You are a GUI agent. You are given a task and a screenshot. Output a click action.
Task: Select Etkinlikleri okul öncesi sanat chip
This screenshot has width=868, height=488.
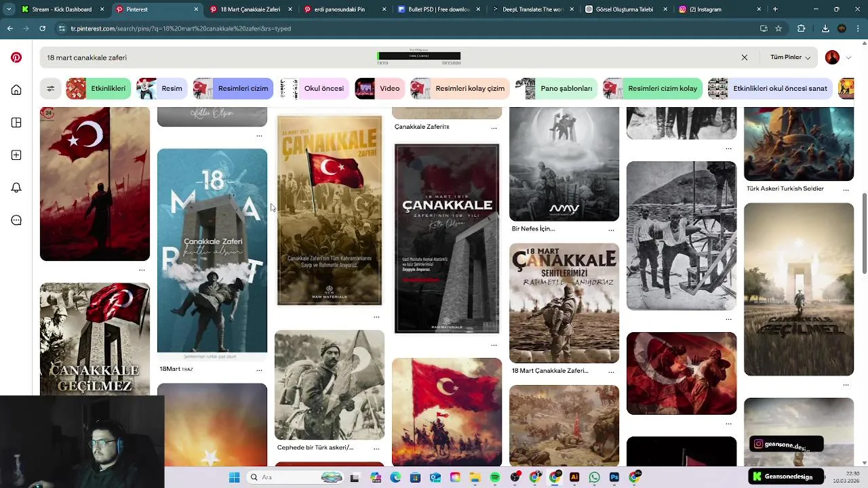pyautogui.click(x=770, y=88)
